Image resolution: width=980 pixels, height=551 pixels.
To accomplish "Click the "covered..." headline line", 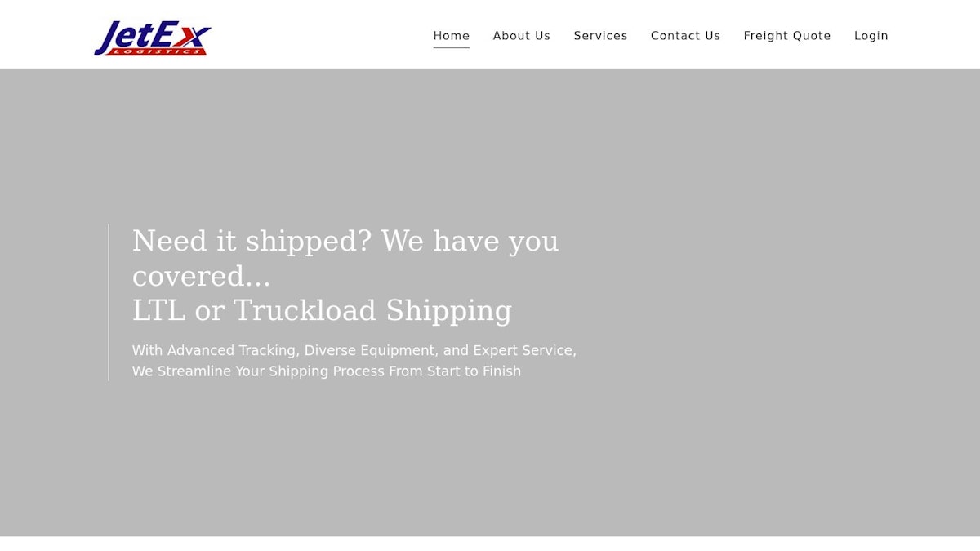I will tap(201, 276).
